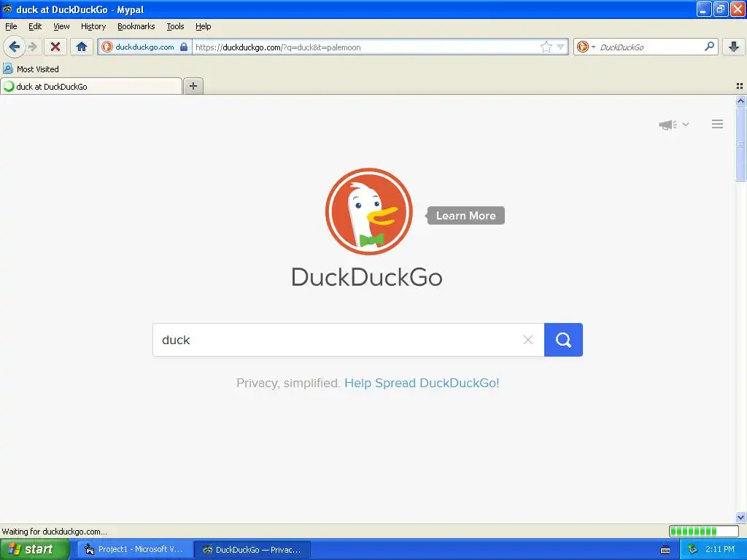Image resolution: width=747 pixels, height=560 pixels.
Task: Follow the Help Spread DuckDuckGo! link
Action: click(422, 383)
